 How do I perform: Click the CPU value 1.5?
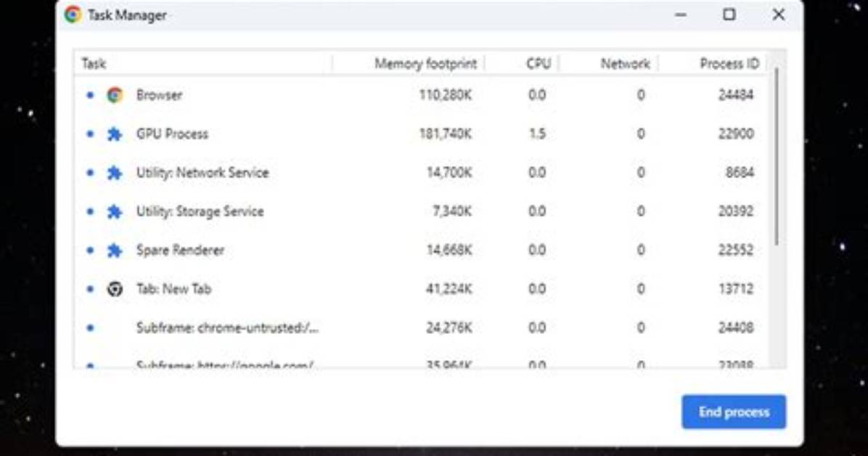point(537,134)
